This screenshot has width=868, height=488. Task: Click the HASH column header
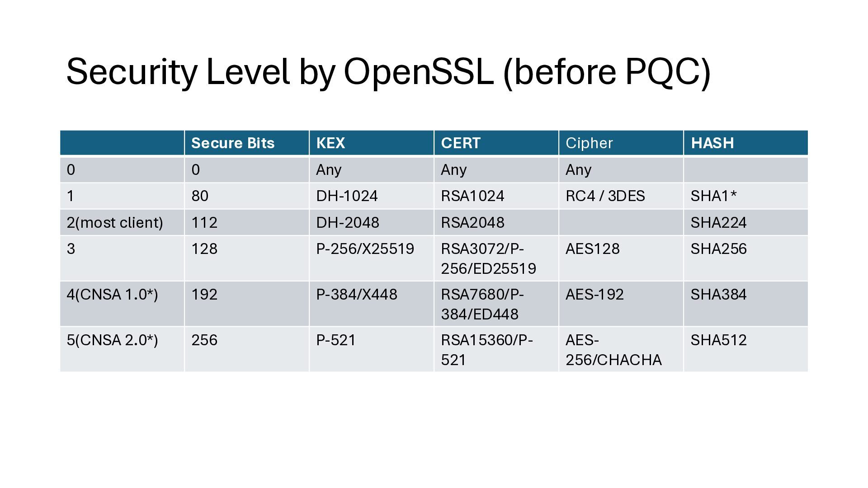pos(712,143)
